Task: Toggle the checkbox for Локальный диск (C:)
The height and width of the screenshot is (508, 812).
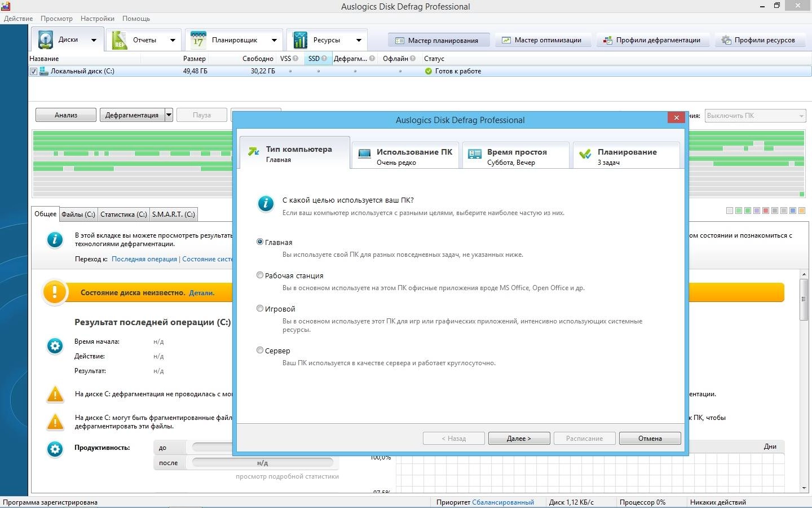Action: (33, 71)
